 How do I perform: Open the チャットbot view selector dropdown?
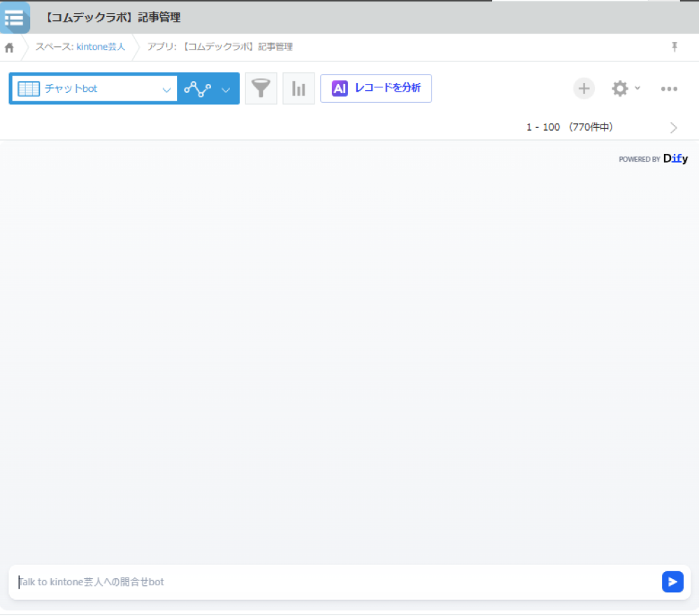pos(94,89)
